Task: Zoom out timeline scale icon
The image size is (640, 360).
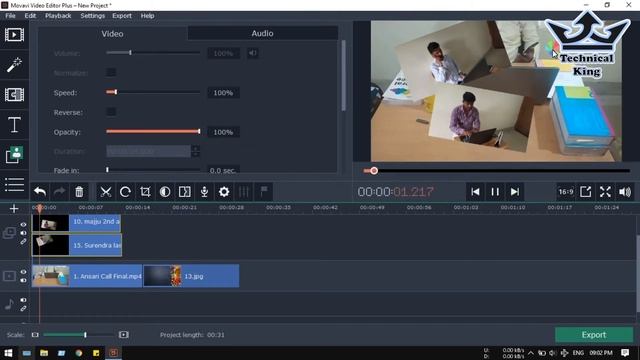Action: 35,335
